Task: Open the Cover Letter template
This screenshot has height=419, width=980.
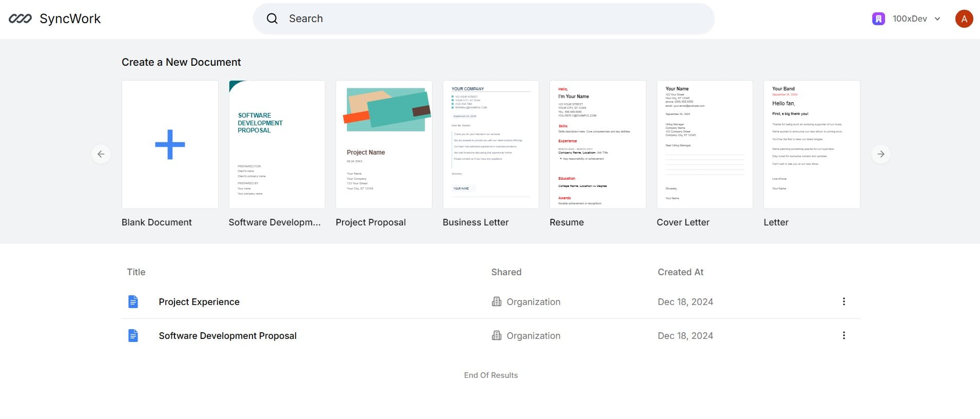Action: [705, 144]
